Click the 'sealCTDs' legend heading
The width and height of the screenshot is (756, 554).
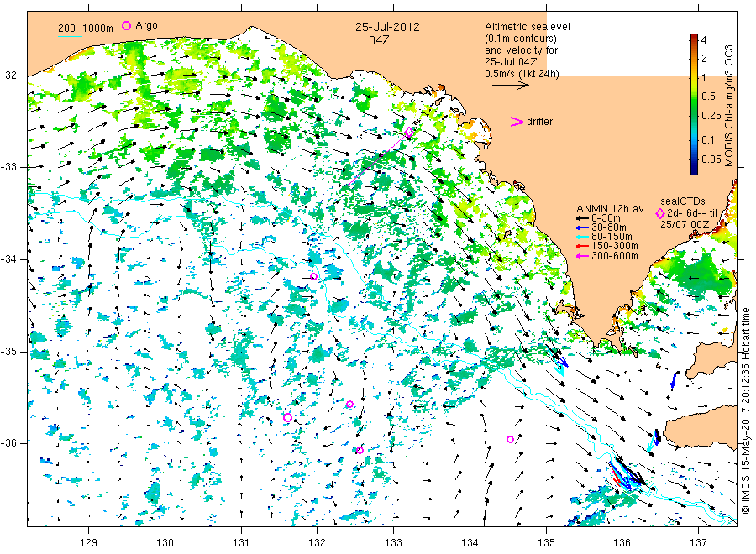(x=682, y=201)
